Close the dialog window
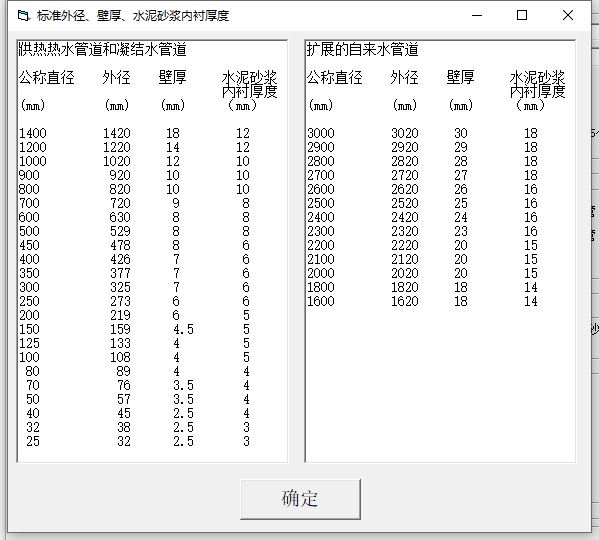The width and height of the screenshot is (599, 540). pyautogui.click(x=568, y=16)
